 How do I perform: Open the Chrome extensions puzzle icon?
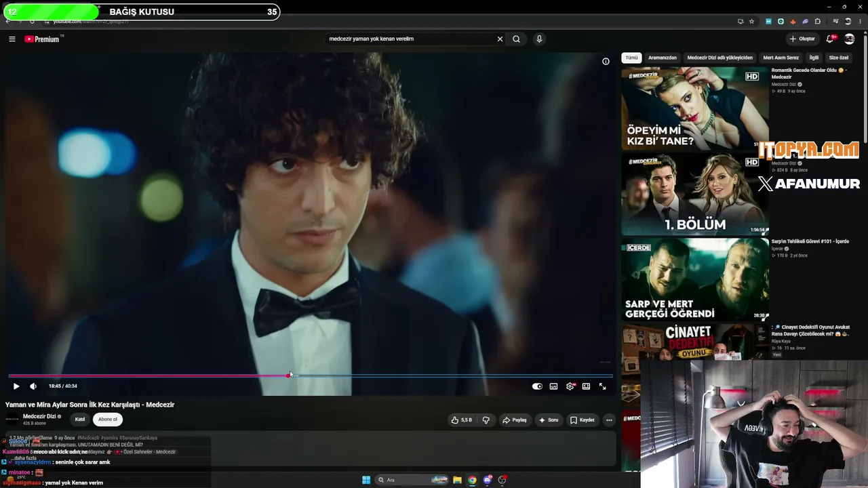click(818, 22)
